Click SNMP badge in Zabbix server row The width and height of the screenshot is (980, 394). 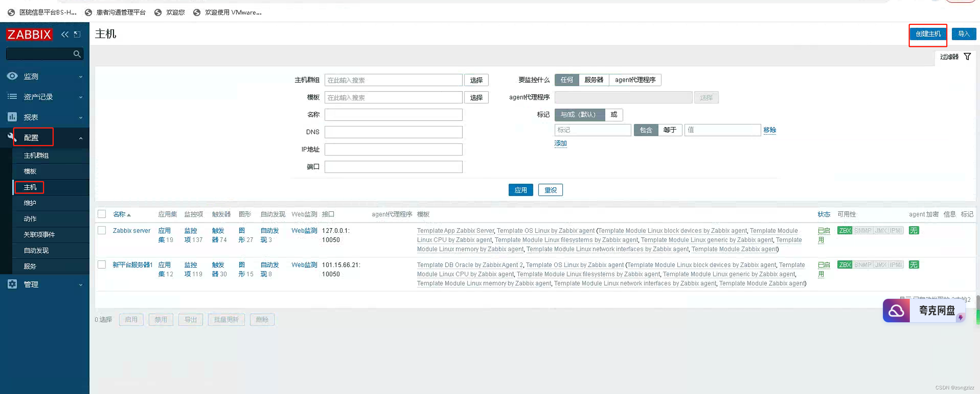tap(863, 231)
